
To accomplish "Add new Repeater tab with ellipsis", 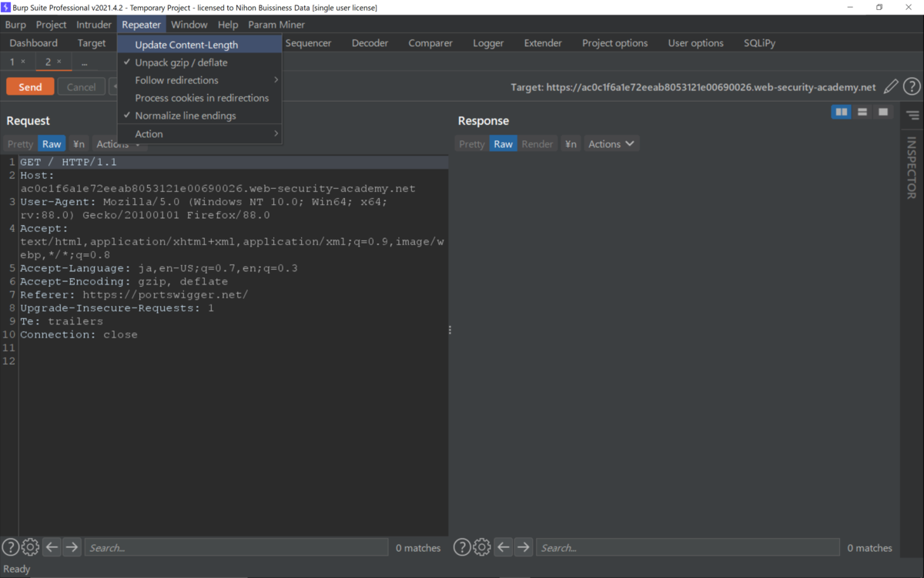I will click(84, 62).
